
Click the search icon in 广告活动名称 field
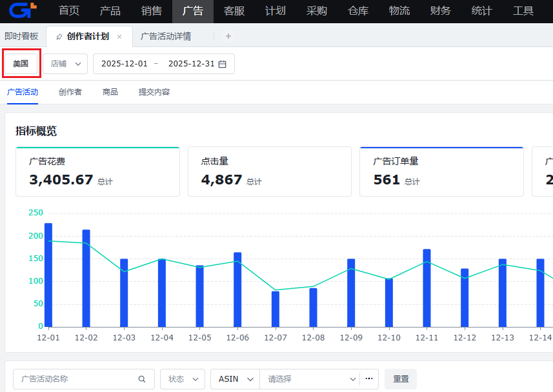142,379
